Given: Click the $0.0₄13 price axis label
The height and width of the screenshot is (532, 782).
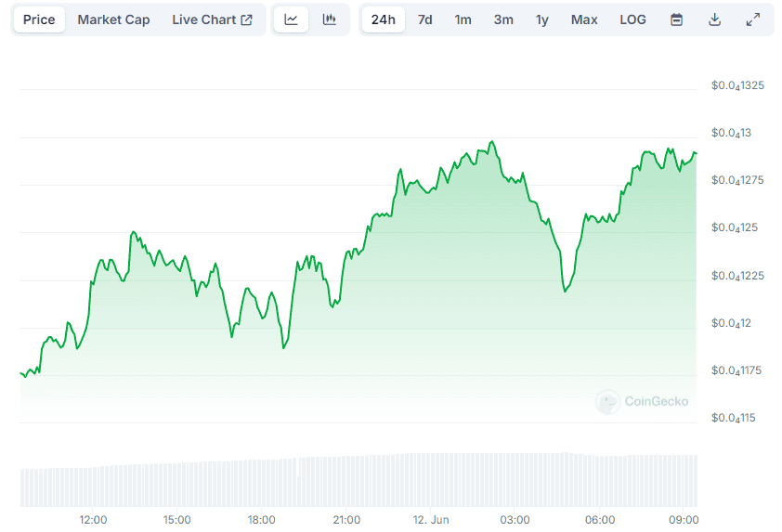Looking at the screenshot, I should coord(731,133).
